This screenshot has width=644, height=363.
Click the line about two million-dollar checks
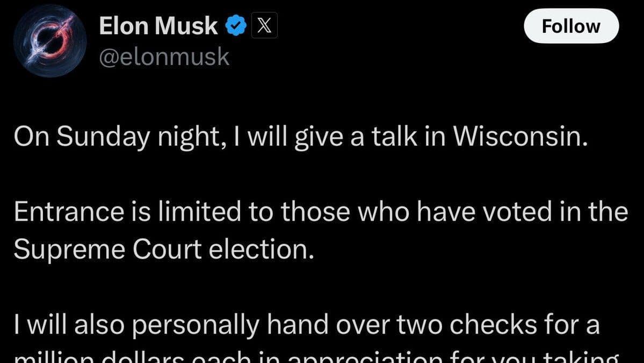306,324
